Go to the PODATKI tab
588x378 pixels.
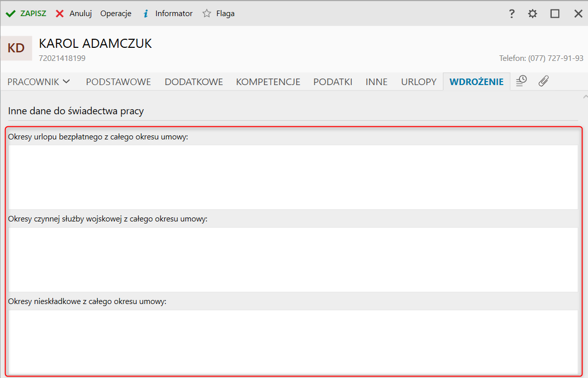[x=333, y=82]
